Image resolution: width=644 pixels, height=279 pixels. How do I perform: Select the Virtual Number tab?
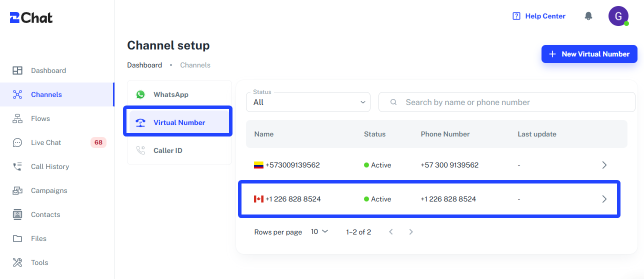[x=179, y=122]
